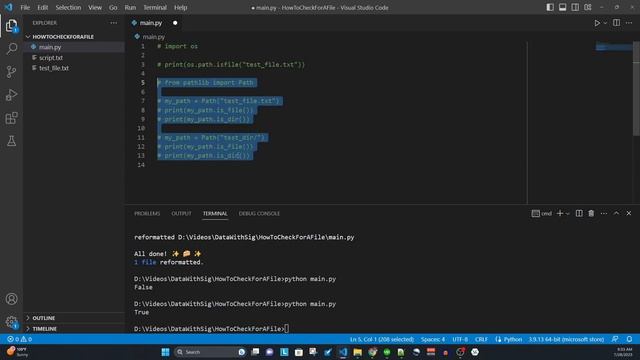Open terminal panel more actions ellipsis
This screenshot has height=360, width=640.
click(x=604, y=213)
